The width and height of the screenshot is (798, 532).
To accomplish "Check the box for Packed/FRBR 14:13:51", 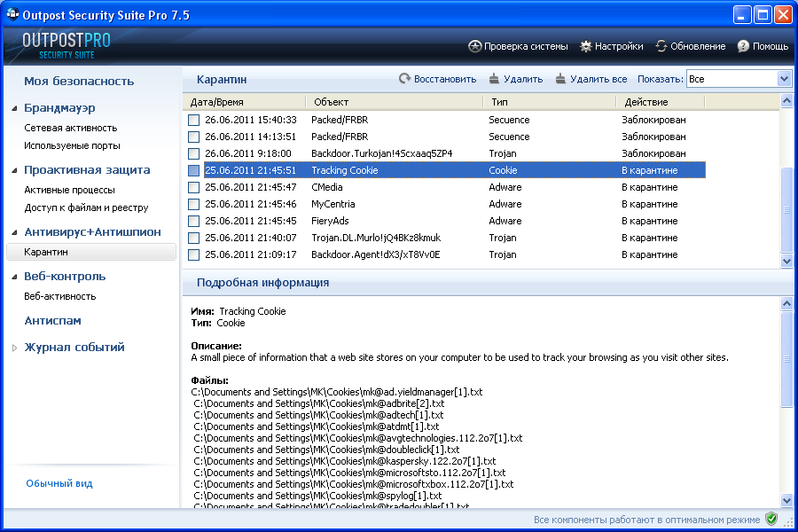I will click(x=193, y=137).
